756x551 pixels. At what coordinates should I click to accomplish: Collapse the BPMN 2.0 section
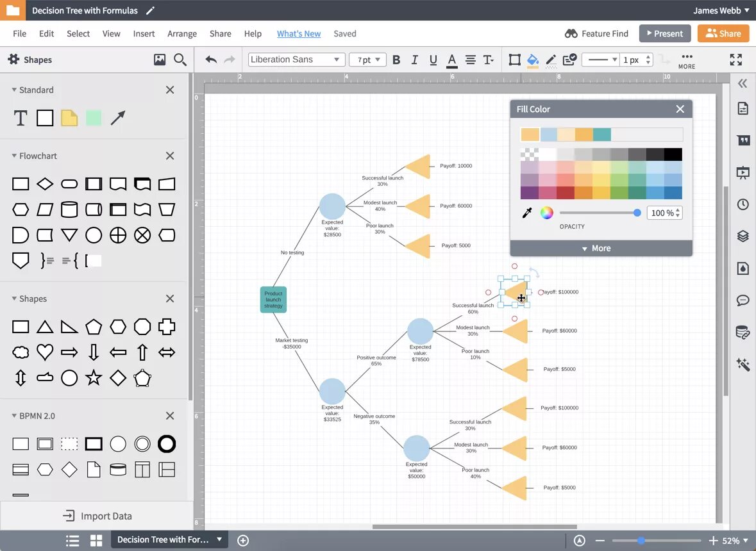click(x=14, y=416)
